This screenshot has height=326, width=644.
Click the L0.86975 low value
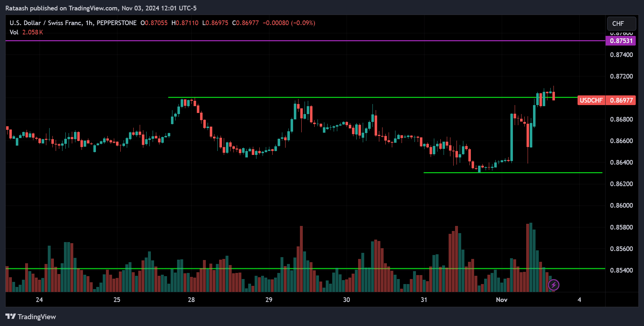tap(215, 23)
